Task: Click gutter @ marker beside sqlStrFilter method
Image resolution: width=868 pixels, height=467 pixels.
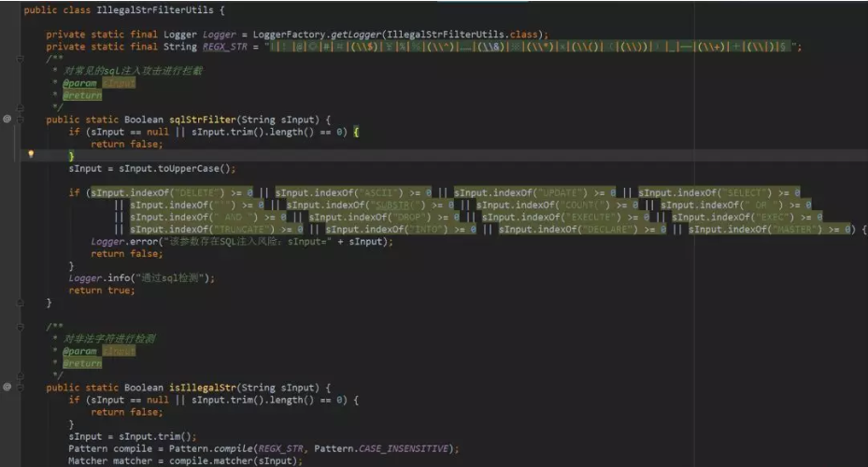Action: (7, 119)
